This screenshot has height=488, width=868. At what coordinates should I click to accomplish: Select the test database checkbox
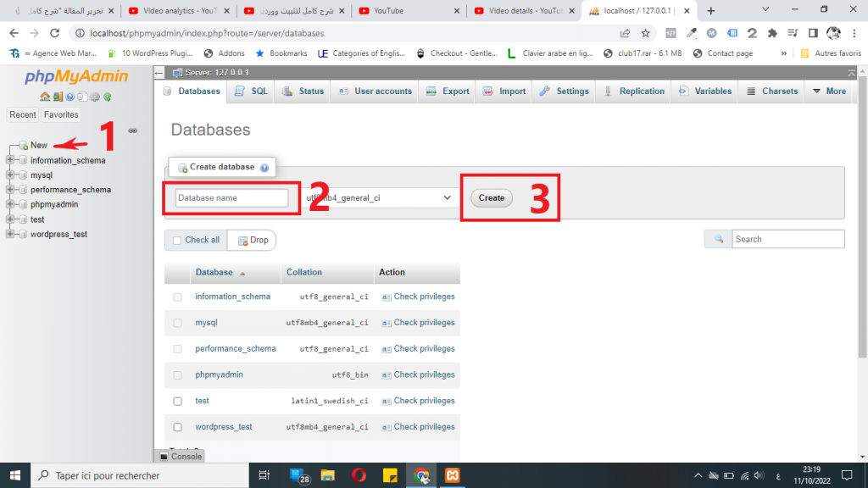point(177,401)
